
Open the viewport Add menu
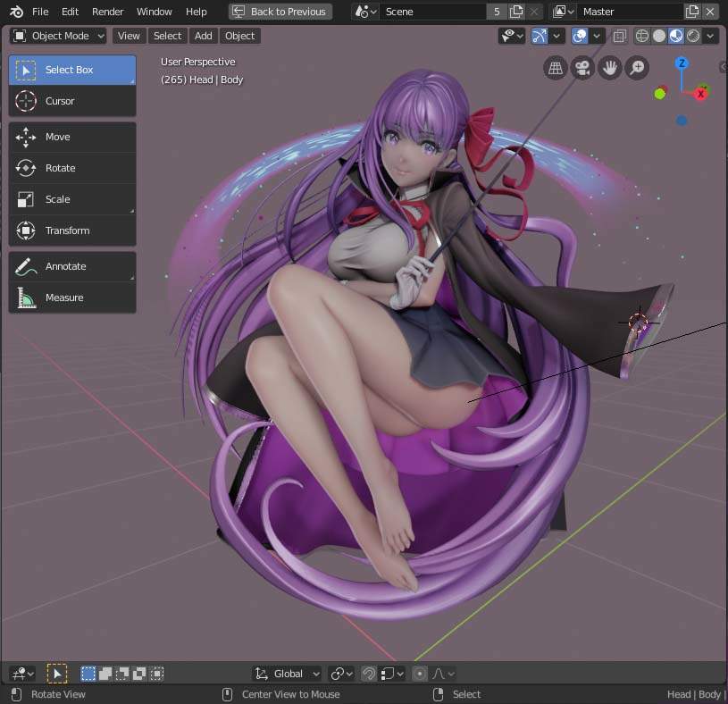click(x=204, y=36)
